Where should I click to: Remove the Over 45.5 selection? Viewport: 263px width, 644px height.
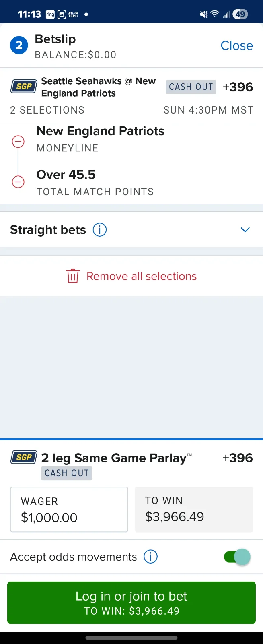coord(18,182)
